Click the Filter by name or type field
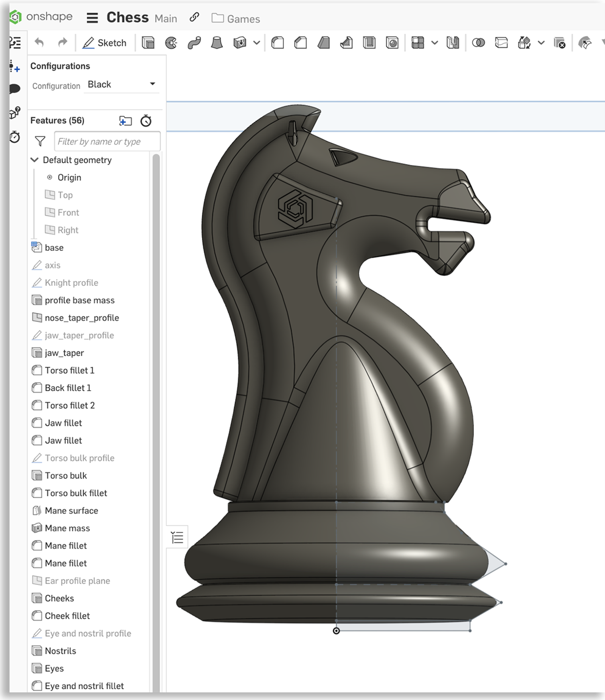The width and height of the screenshot is (605, 700). 107,141
